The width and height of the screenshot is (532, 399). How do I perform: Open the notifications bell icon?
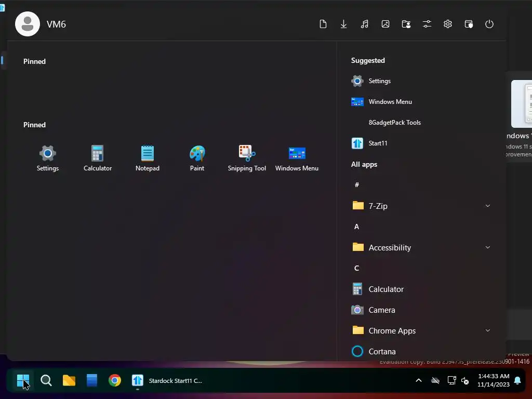517,381
